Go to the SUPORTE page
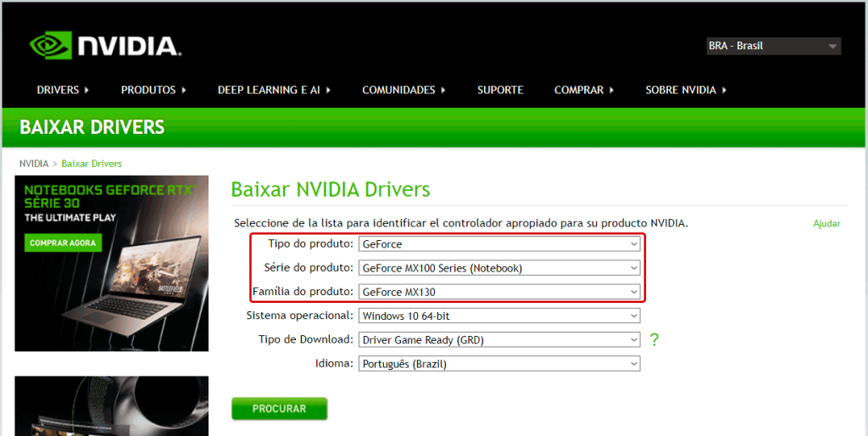This screenshot has height=436, width=868. click(x=500, y=90)
